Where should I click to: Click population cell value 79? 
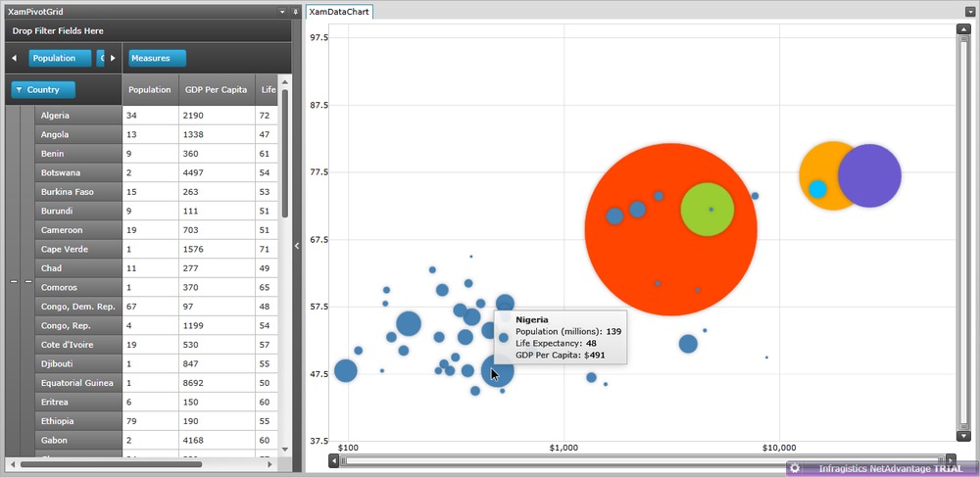point(151,421)
